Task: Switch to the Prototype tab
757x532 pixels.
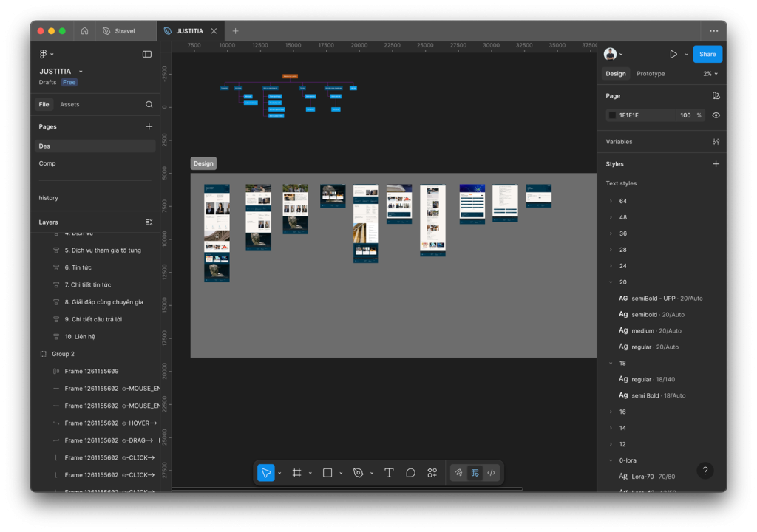Action: [x=651, y=74]
